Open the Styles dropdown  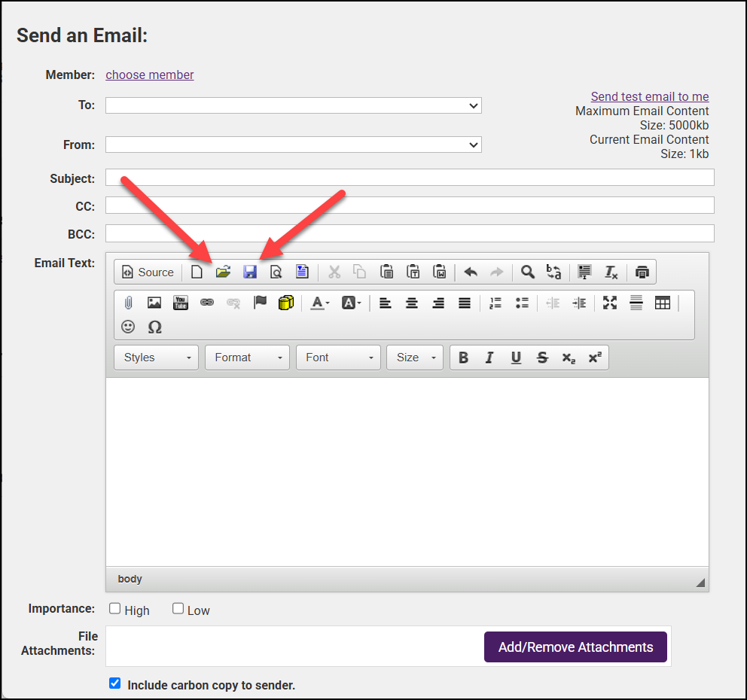click(x=156, y=358)
